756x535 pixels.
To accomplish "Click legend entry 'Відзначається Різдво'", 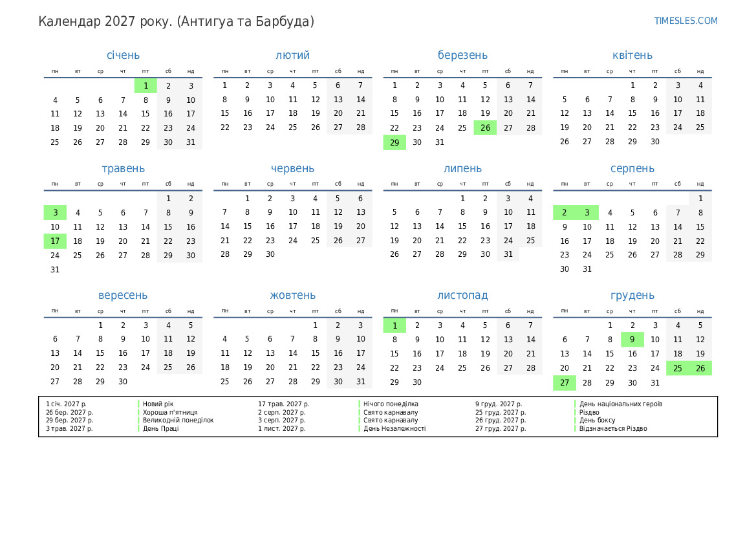I will (613, 428).
